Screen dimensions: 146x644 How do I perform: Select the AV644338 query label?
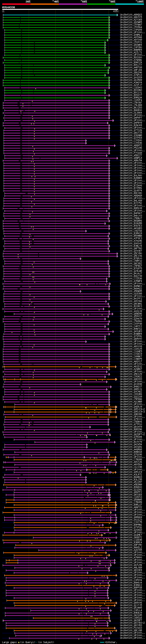8,8
